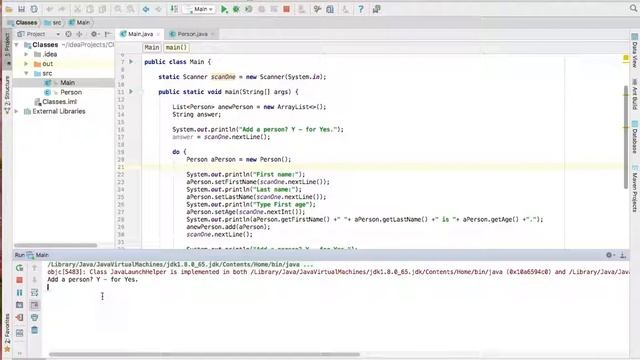Click the Classes item in the navigation bar
The width and height of the screenshot is (640, 360).
point(22,22)
